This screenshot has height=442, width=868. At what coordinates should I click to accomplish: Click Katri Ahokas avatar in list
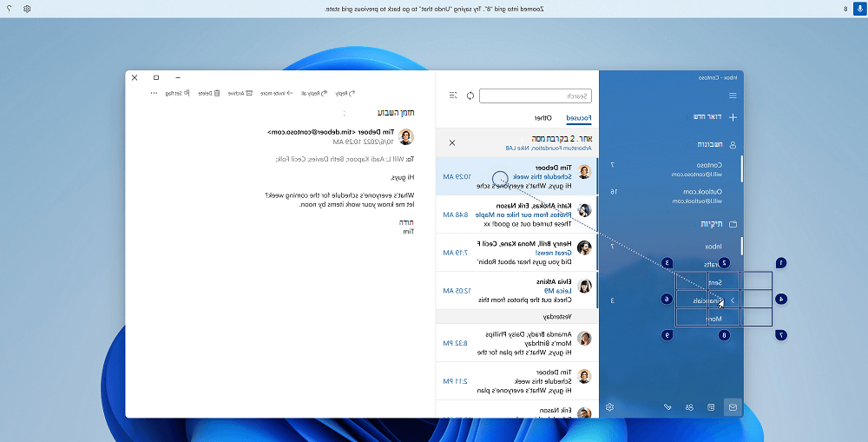[584, 210]
